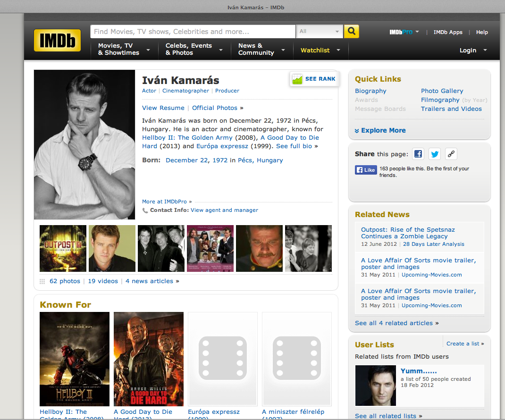Expand the Celebs, Events & Photos menu
The width and height of the screenshot is (505, 420).
(x=194, y=49)
